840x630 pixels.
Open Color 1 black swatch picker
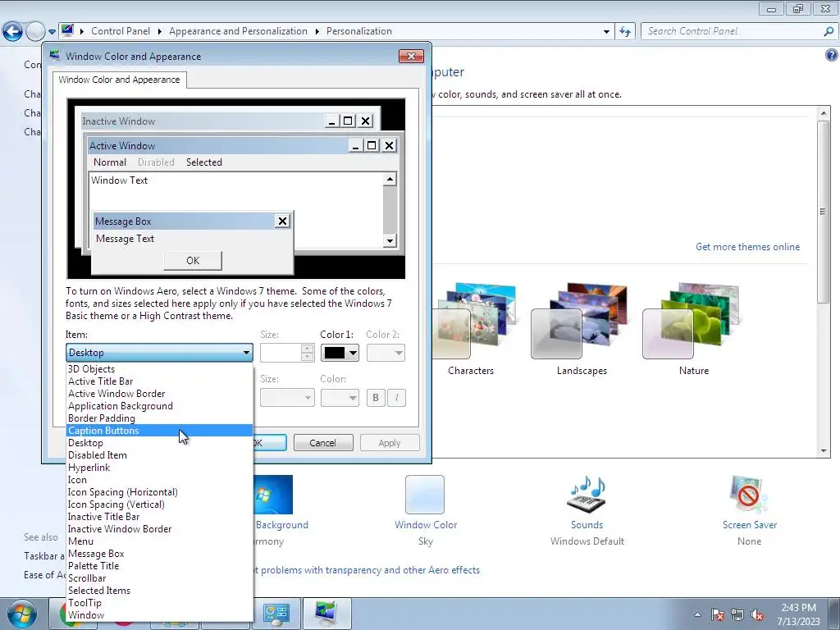coord(340,353)
